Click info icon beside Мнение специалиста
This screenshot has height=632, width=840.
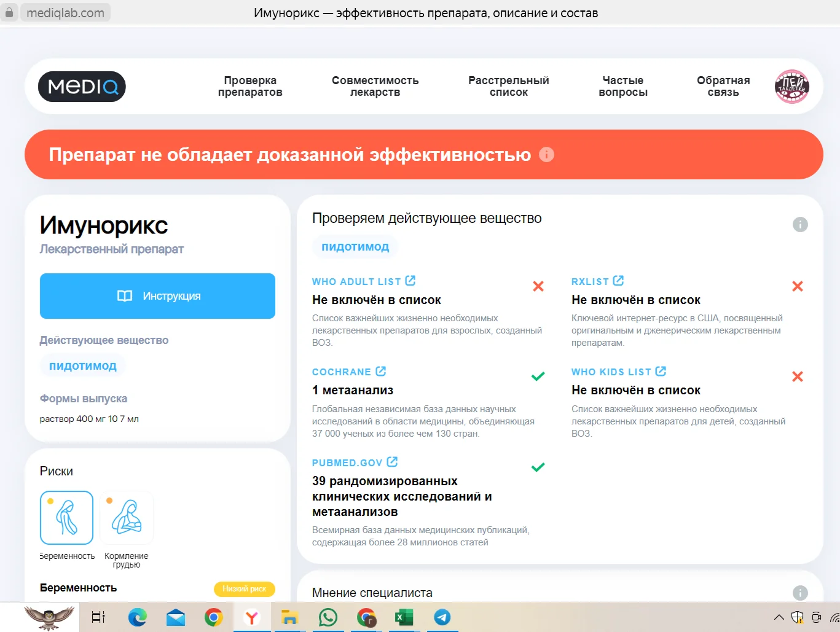(799, 593)
